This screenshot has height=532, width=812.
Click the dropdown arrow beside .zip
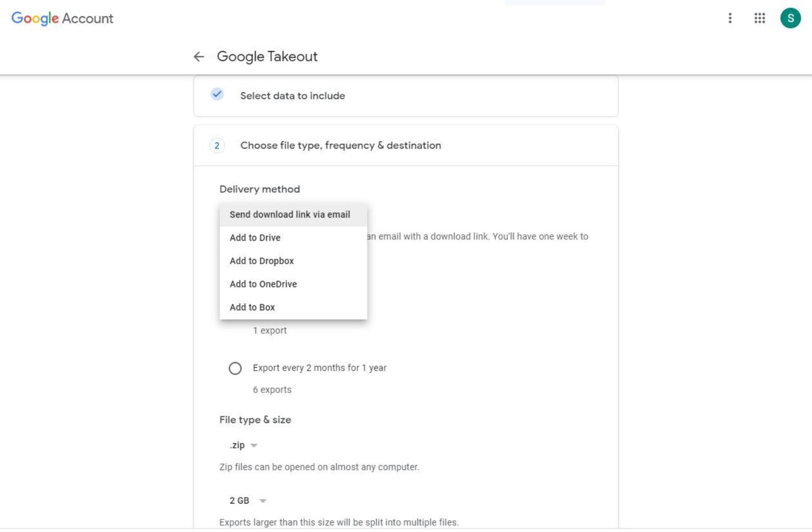point(254,445)
